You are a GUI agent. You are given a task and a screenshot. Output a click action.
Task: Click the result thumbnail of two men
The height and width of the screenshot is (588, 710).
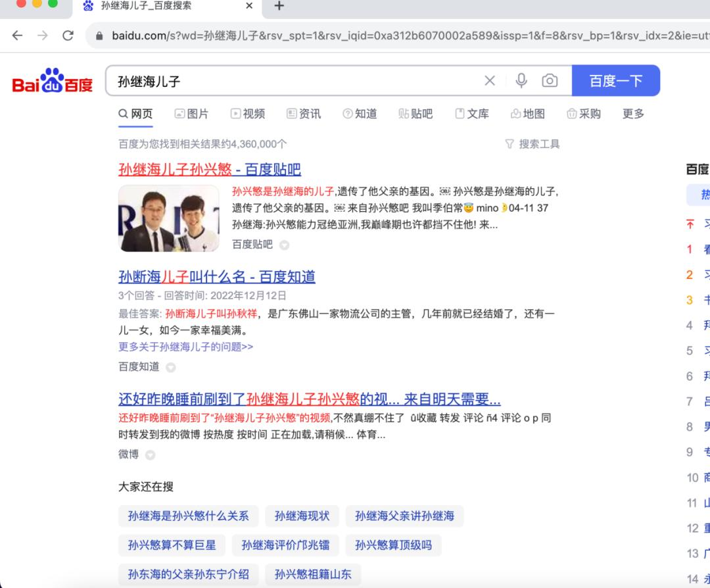point(168,218)
